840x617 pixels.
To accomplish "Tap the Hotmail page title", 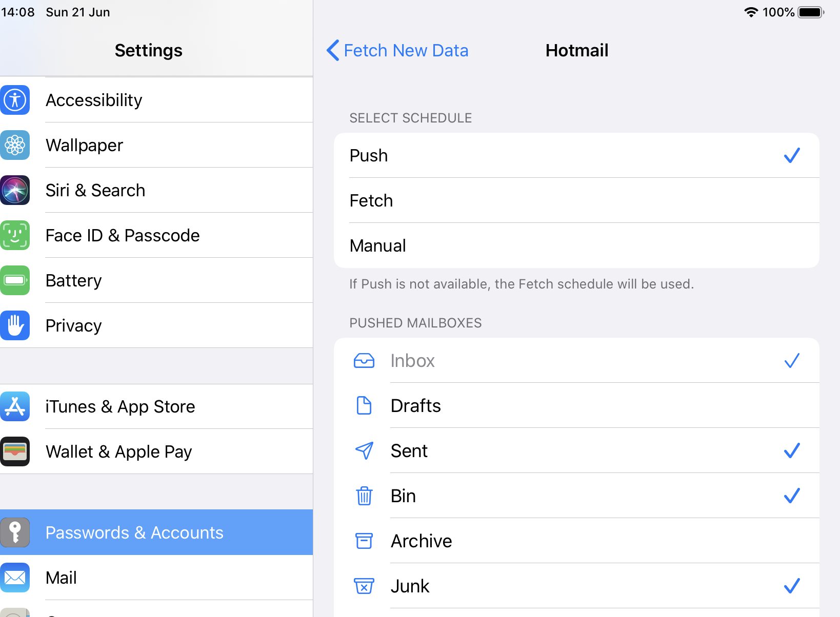I will tap(577, 50).
